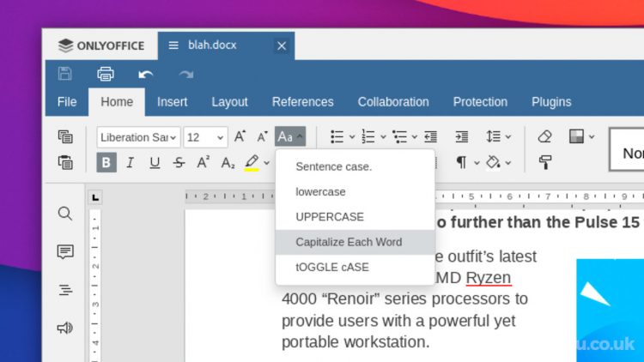Choose lowercase from the case menu
The height and width of the screenshot is (362, 644).
tap(355, 191)
